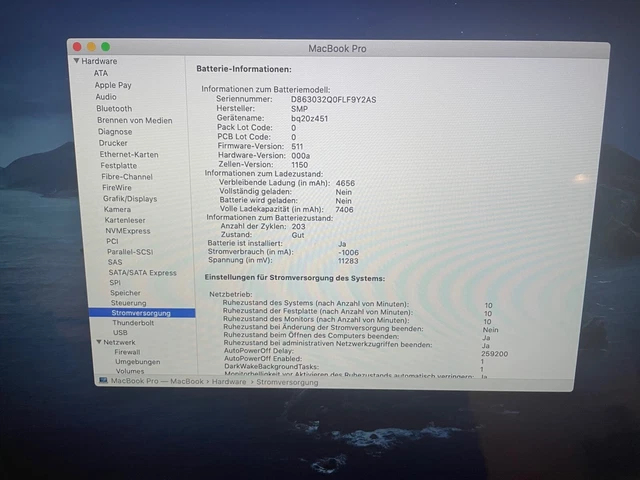Click 'Einstellungen für Stromversorgung des Systems' heading
Screen dimensions: 640x480
(295, 278)
